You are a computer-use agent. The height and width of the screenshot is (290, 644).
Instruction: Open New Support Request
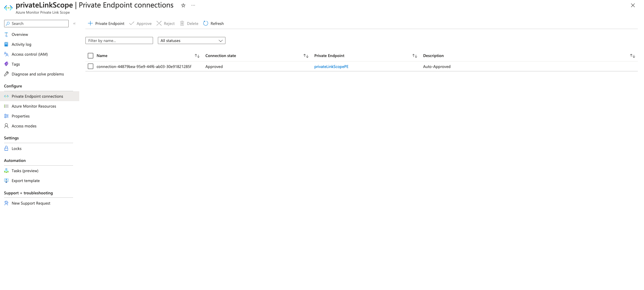(31, 203)
